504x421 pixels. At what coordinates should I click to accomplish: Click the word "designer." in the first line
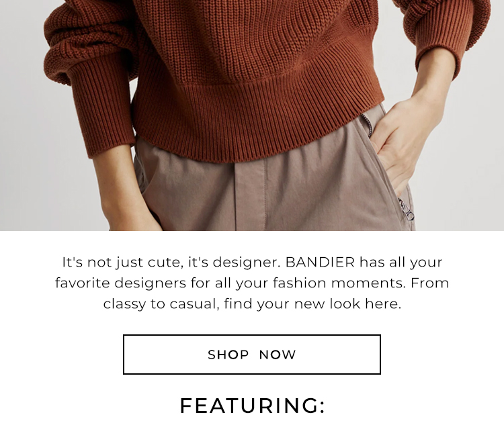tap(247, 263)
